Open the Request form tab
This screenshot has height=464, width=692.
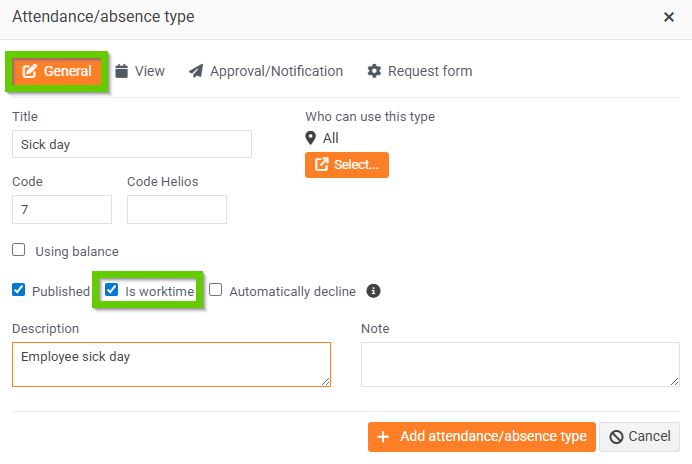(420, 71)
